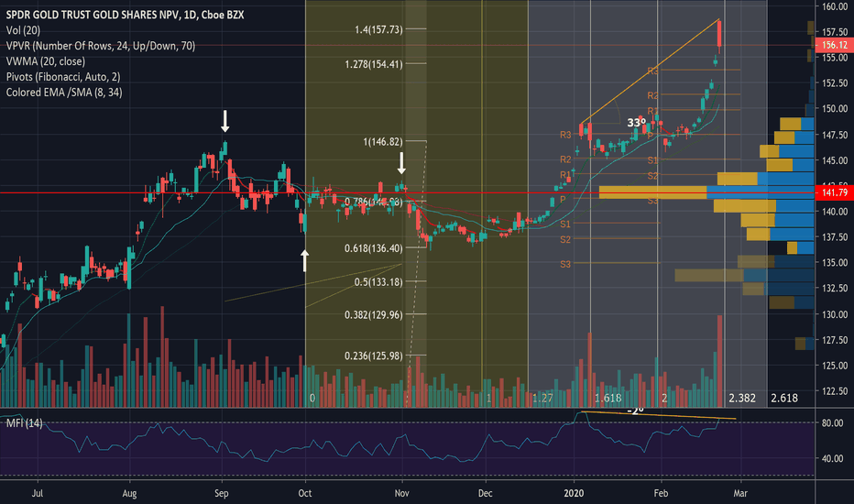Select the Vol (20) indicator label

pyautogui.click(x=23, y=30)
